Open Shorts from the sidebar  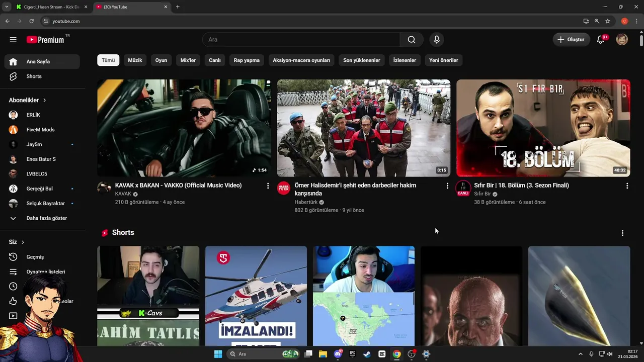pos(42,76)
